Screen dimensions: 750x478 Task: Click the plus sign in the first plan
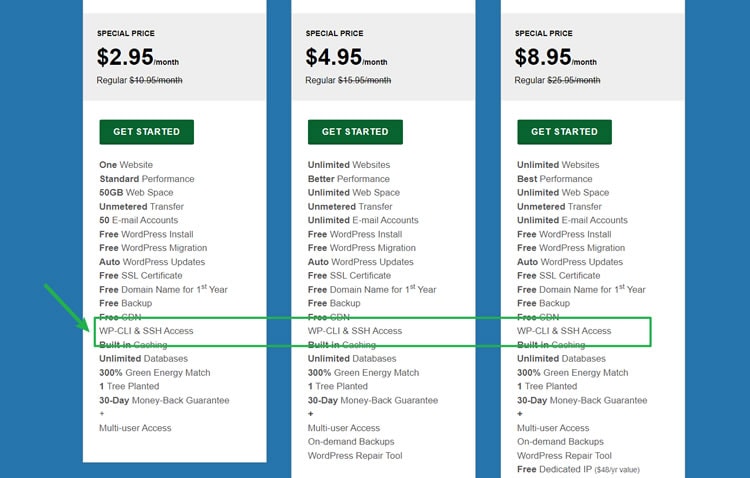click(x=102, y=413)
